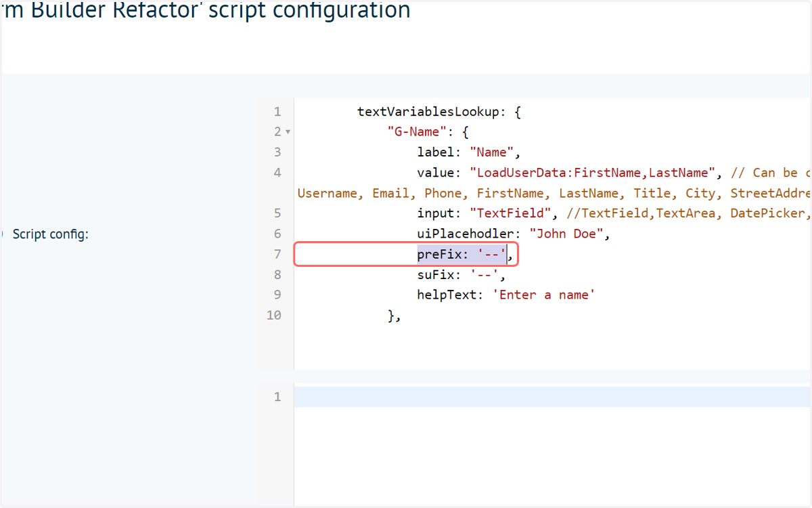Click the suFix: '--' line
This screenshot has height=508, width=812.
pyautogui.click(x=461, y=274)
